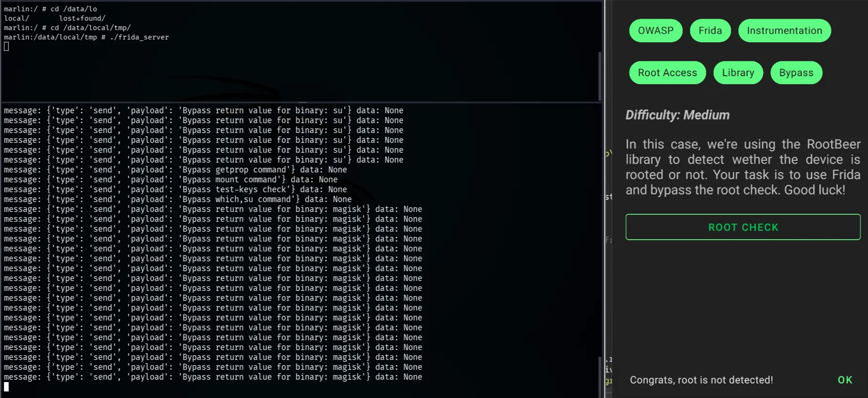Dismiss the snackbar with OK

coord(845,380)
